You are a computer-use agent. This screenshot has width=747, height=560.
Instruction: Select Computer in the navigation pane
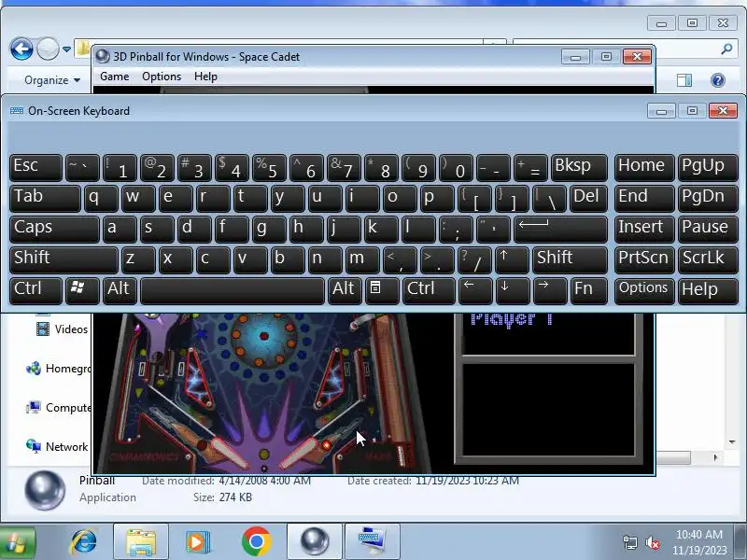click(x=58, y=408)
